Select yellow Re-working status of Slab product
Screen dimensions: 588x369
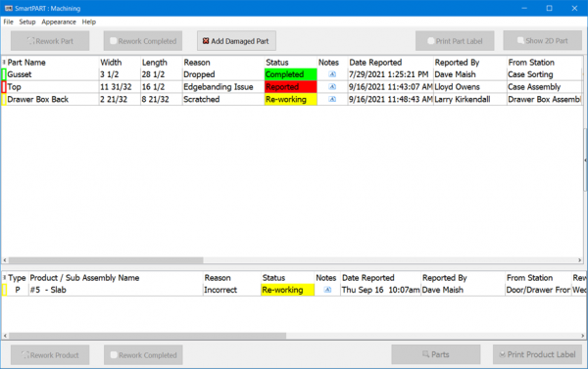coord(287,290)
